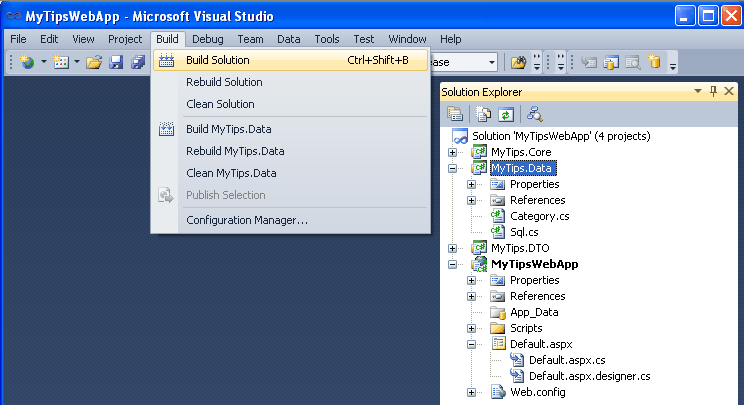Pin the Solution Explorer with auto-hide pushpin
Screen dimensions: 744x405
(x=713, y=92)
